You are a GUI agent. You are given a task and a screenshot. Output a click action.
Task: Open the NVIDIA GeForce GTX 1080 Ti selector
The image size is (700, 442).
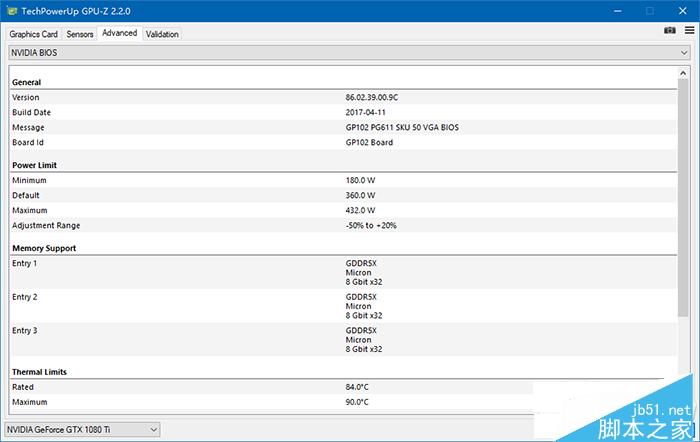pyautogui.click(x=82, y=429)
